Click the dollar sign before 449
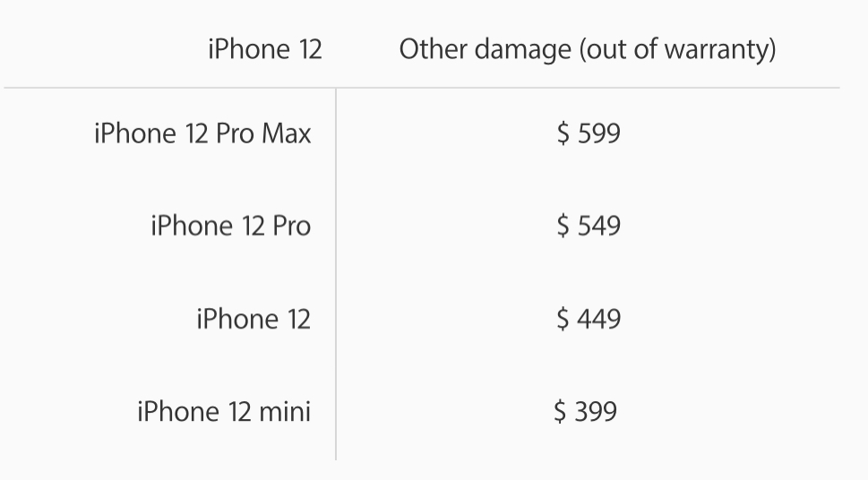Image resolution: width=868 pixels, height=480 pixels. (x=563, y=319)
